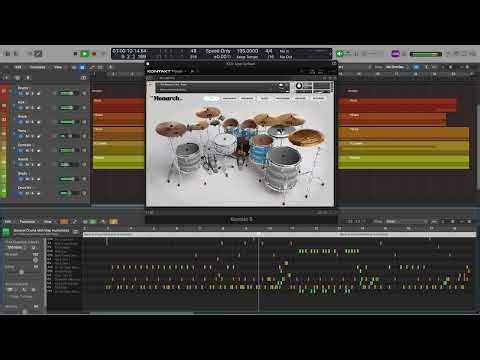This screenshot has width=480, height=360.
Task: Open the 1/16 Note time quantize dropdown
Action: (18, 248)
